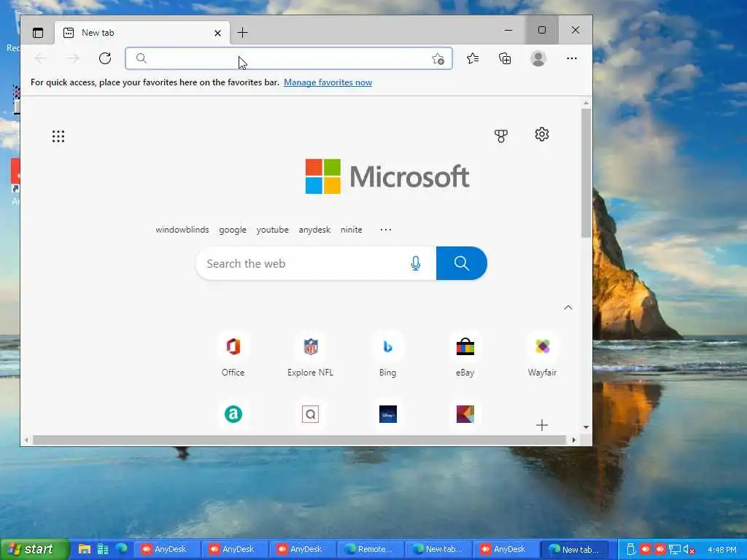747x560 pixels.
Task: Click Manage favorites now link
Action: point(328,82)
